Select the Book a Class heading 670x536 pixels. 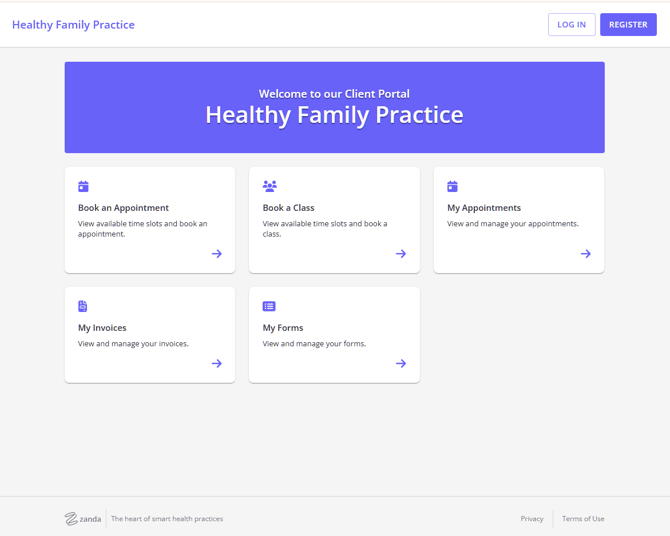click(288, 208)
